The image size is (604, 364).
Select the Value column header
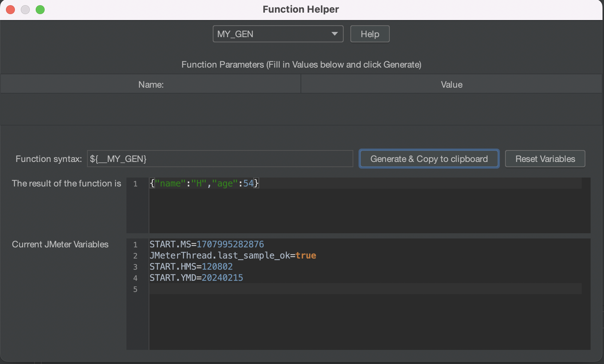(x=452, y=84)
